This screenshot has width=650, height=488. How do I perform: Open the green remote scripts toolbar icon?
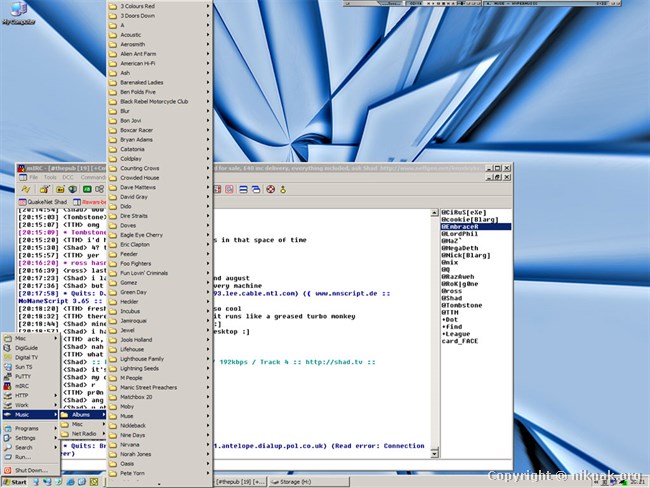(87, 189)
